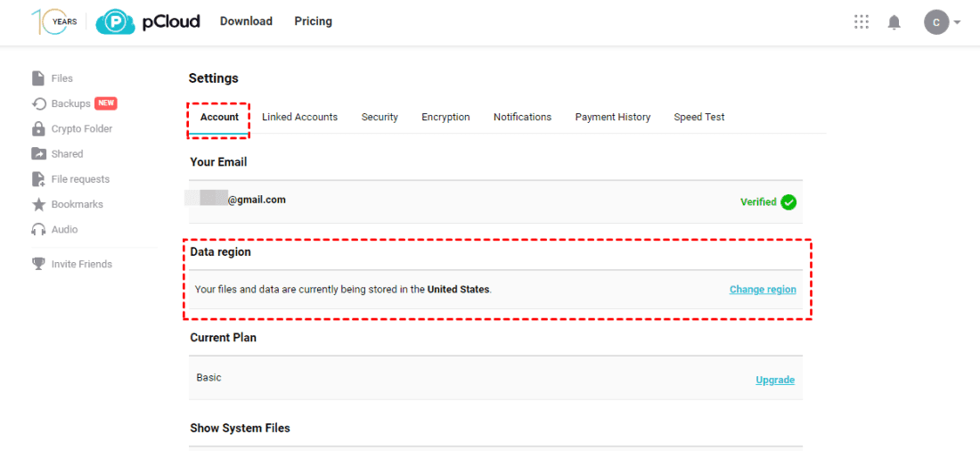Screen dimensions: 980x451
Task: Open the Download menu item
Action: click(246, 21)
